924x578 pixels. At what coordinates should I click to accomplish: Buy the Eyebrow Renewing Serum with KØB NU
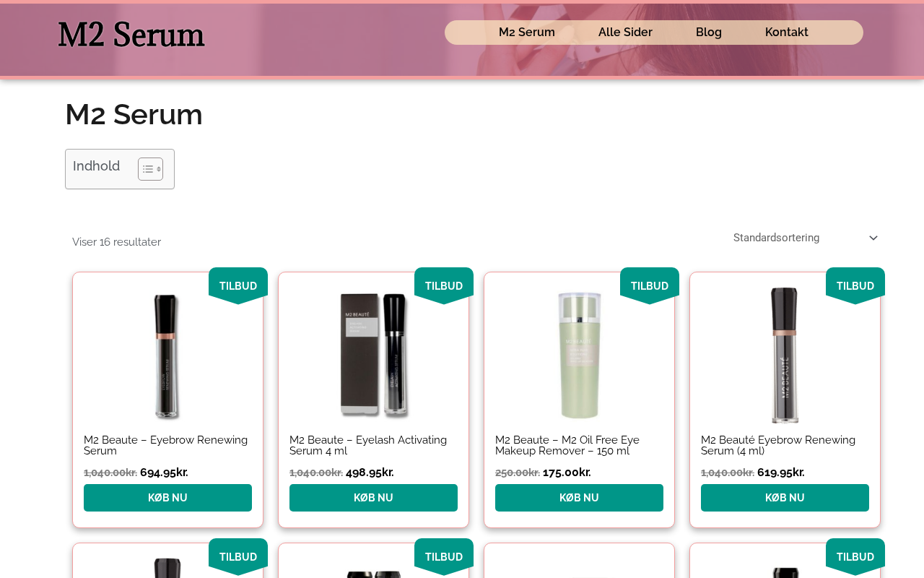[x=167, y=498]
